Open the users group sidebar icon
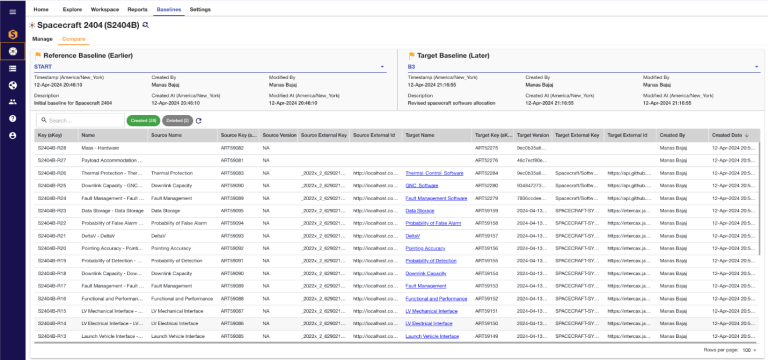 (13, 102)
